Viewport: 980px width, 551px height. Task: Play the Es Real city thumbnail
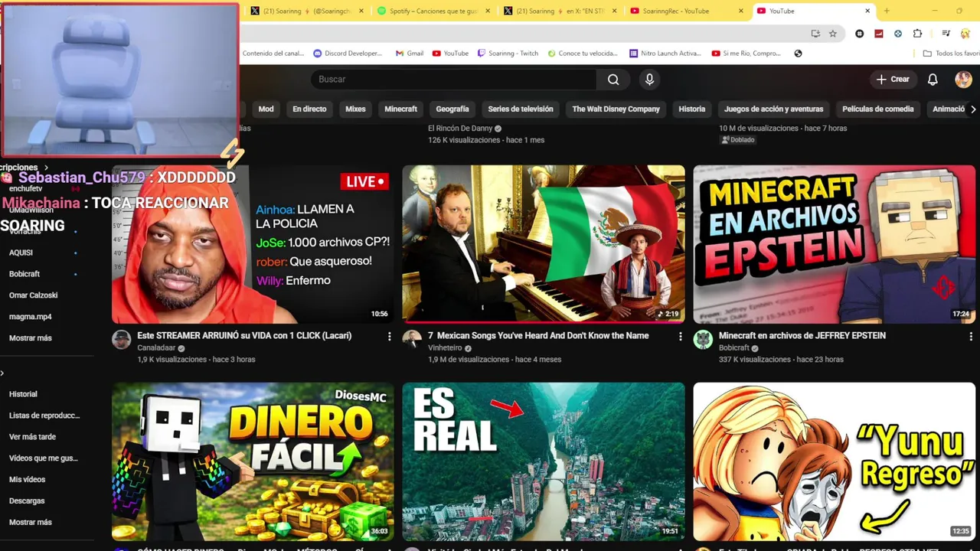pyautogui.click(x=544, y=461)
